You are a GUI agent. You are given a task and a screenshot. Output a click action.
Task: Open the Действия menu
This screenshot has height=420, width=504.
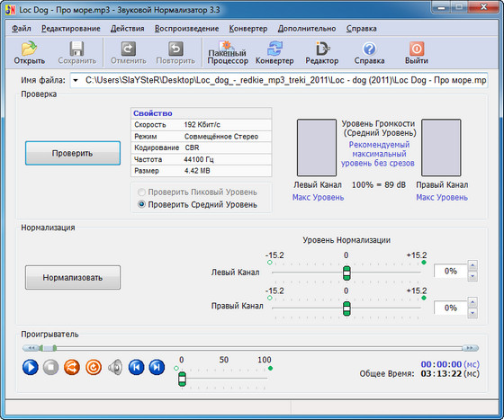click(127, 29)
